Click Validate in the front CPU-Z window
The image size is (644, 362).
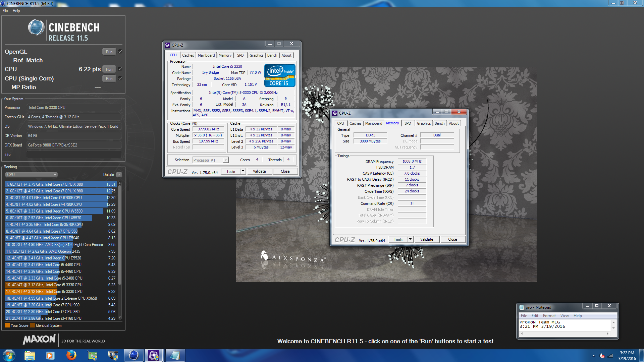pos(259,171)
